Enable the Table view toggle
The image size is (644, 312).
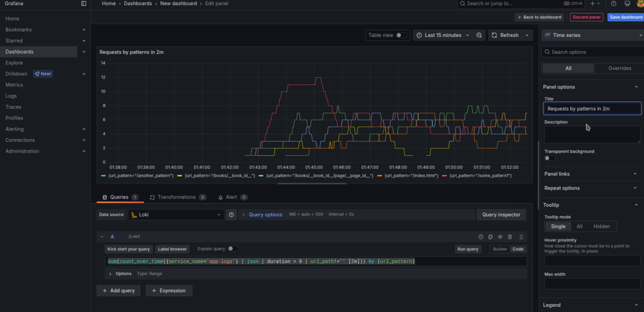click(x=401, y=35)
